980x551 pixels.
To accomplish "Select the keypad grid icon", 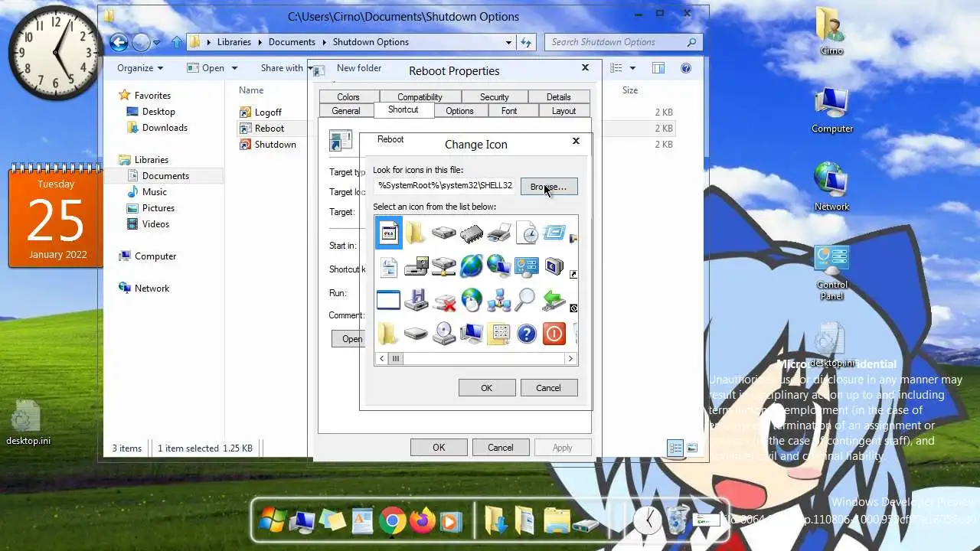I will click(x=499, y=334).
